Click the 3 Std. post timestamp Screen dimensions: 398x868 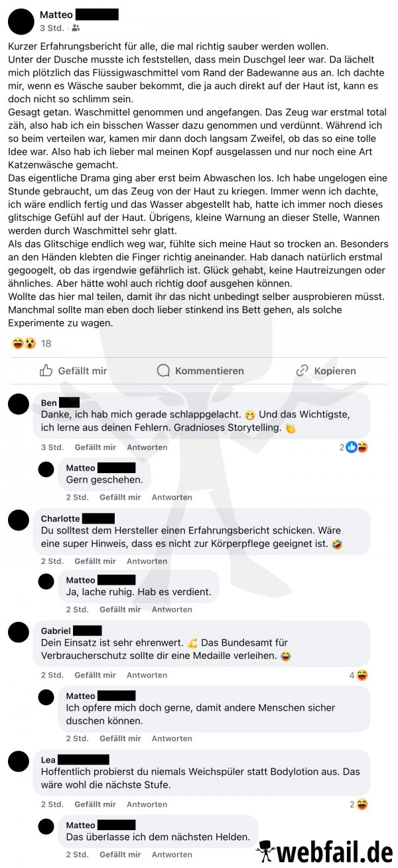point(52,28)
